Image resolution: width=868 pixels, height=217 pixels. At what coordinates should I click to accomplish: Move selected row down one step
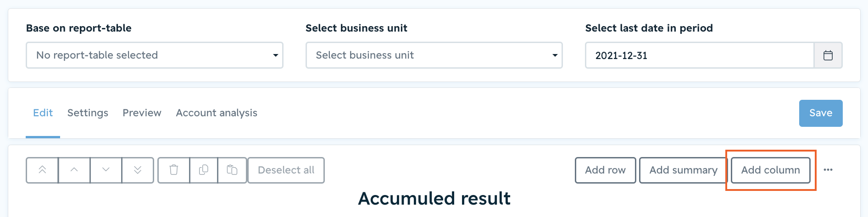tap(106, 170)
